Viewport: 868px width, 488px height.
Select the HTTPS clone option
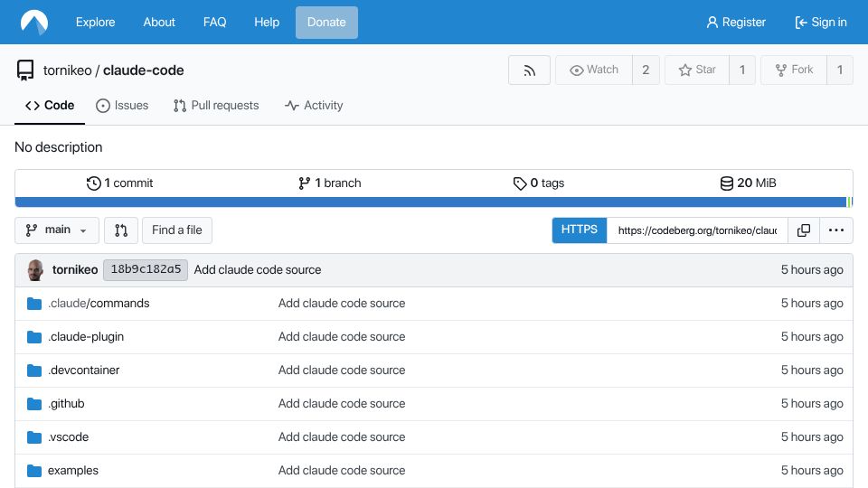[x=579, y=230]
